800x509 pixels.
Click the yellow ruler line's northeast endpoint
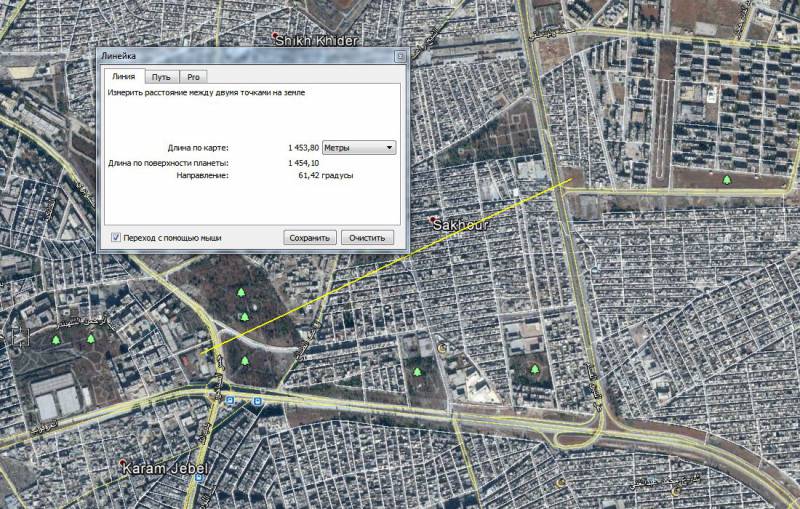pos(571,180)
